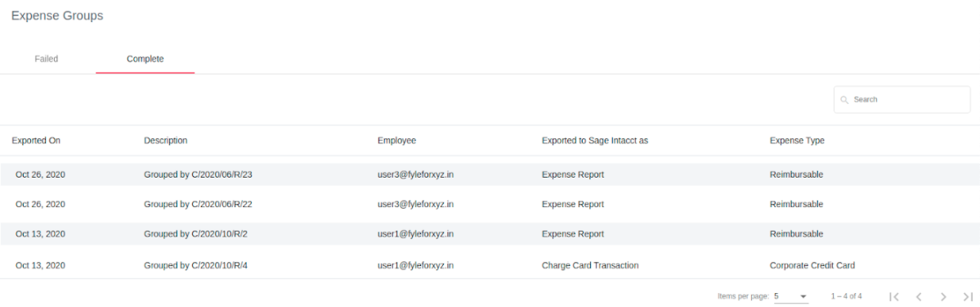Click Exported to Sage Intacct as header
This screenshot has width=980, height=307.
(x=595, y=140)
